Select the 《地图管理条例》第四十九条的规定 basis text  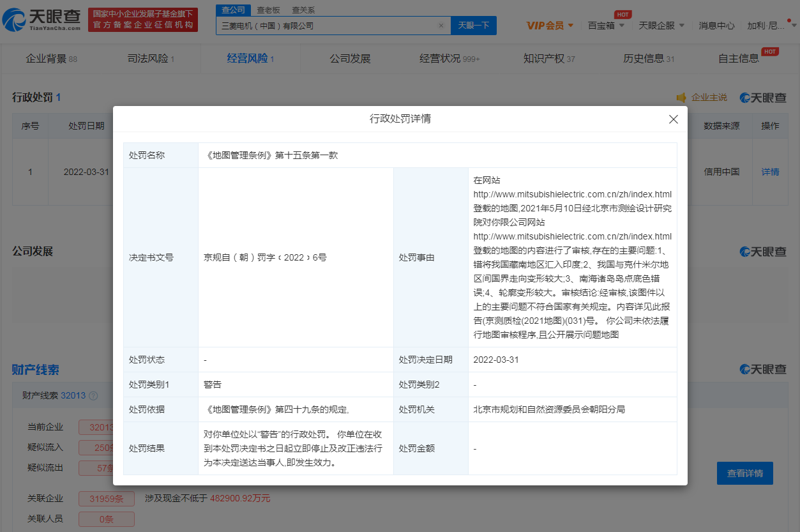[276, 409]
